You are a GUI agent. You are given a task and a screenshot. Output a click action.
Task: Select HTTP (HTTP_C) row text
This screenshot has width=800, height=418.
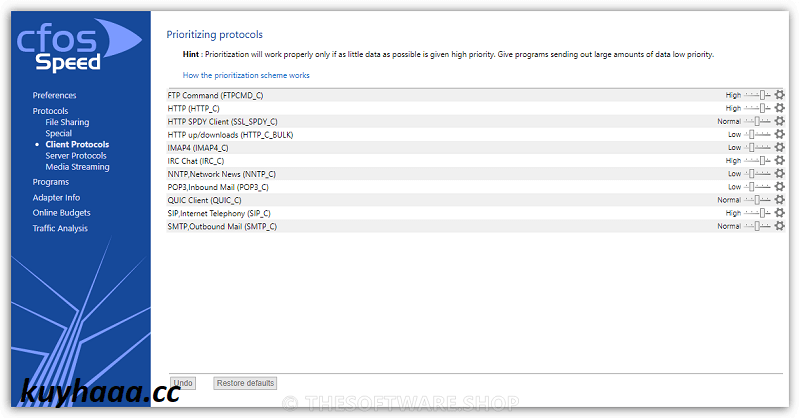tap(193, 108)
